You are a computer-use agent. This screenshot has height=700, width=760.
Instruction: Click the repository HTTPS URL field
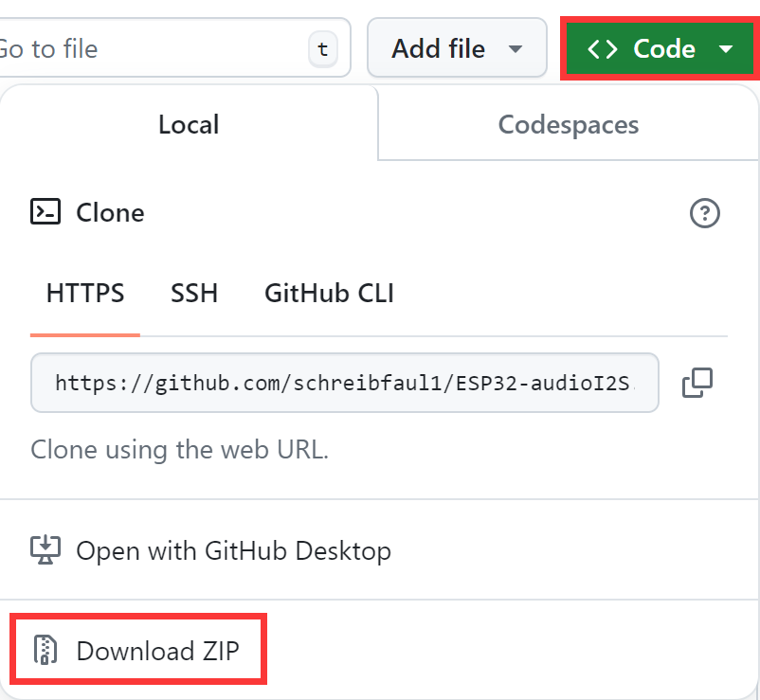coord(345,383)
